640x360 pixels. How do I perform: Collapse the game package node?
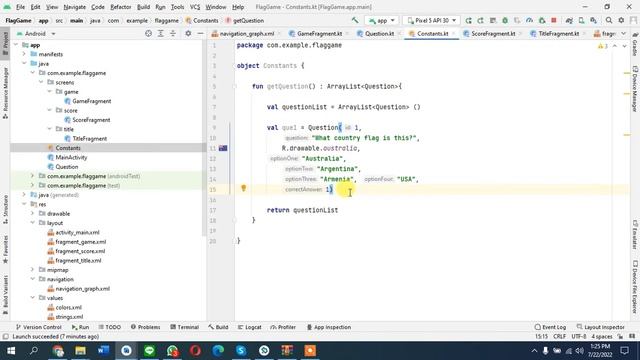point(49,91)
